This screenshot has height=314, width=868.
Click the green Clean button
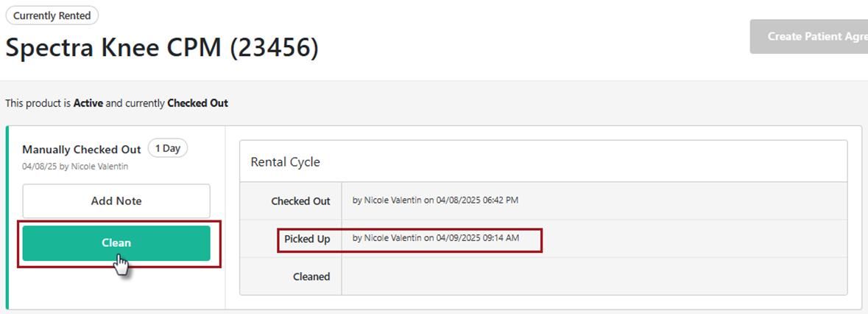116,243
